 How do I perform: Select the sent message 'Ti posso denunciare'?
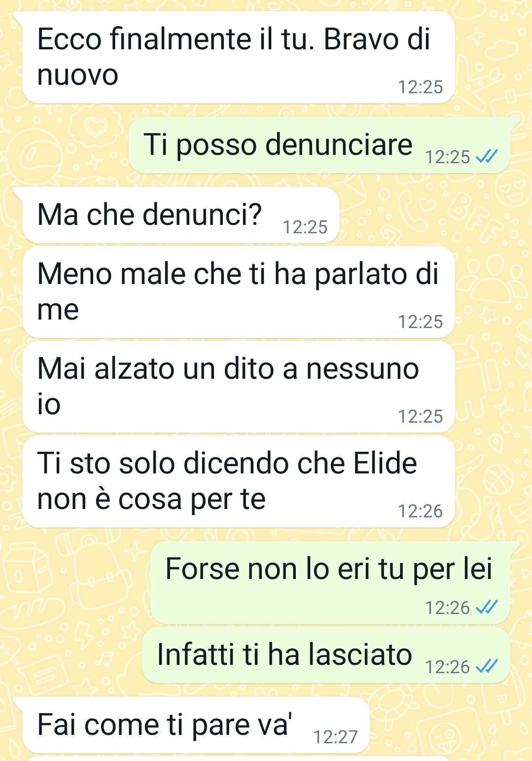coord(319,145)
